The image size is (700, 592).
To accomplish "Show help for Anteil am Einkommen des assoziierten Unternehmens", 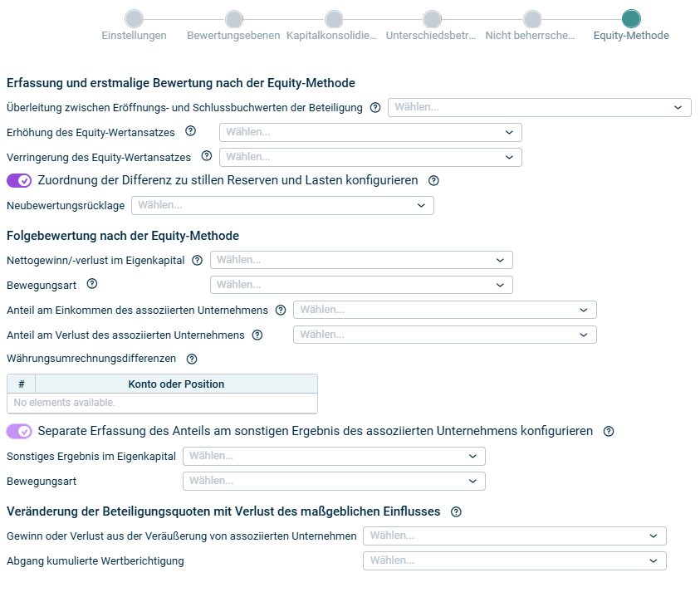I will tap(281, 310).
